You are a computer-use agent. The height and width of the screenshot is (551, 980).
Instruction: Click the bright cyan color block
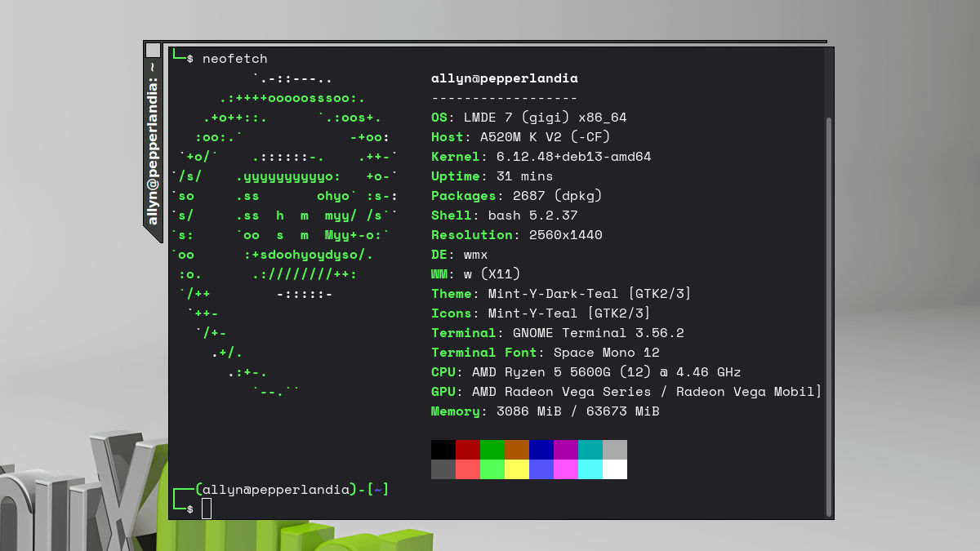[x=590, y=469]
